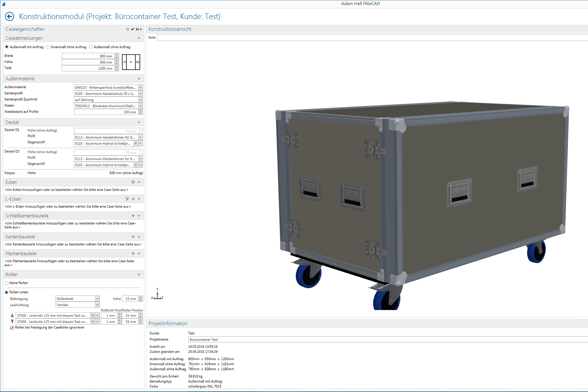Adjust Höhe 650 mm value with the stepper
Viewport: 588px width, 392px height.
[x=117, y=62]
